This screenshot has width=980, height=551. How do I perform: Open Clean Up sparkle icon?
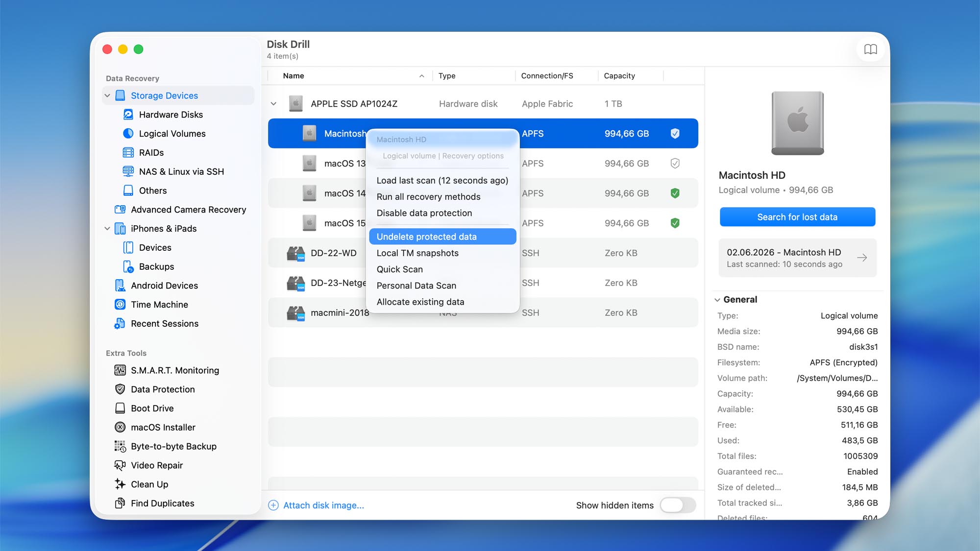tap(120, 484)
